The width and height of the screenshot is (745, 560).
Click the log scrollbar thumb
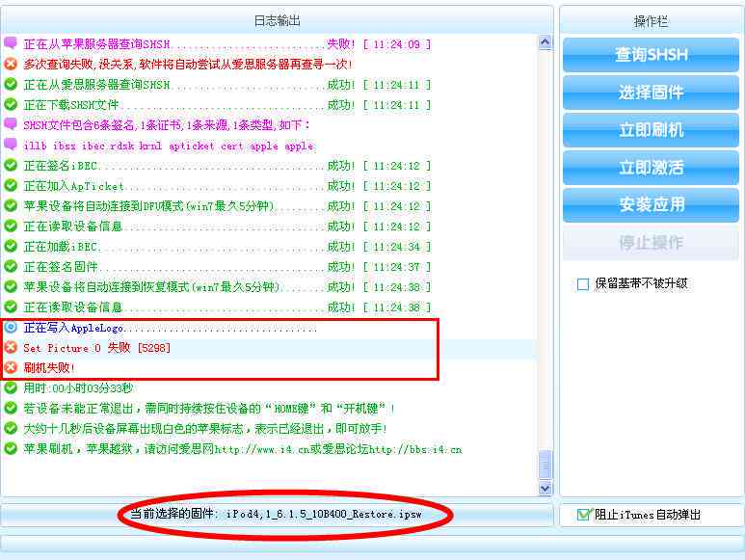545,465
